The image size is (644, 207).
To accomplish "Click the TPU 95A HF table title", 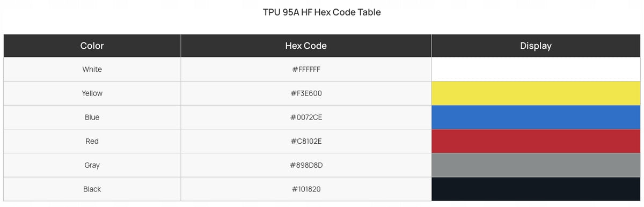I will 322,12.
